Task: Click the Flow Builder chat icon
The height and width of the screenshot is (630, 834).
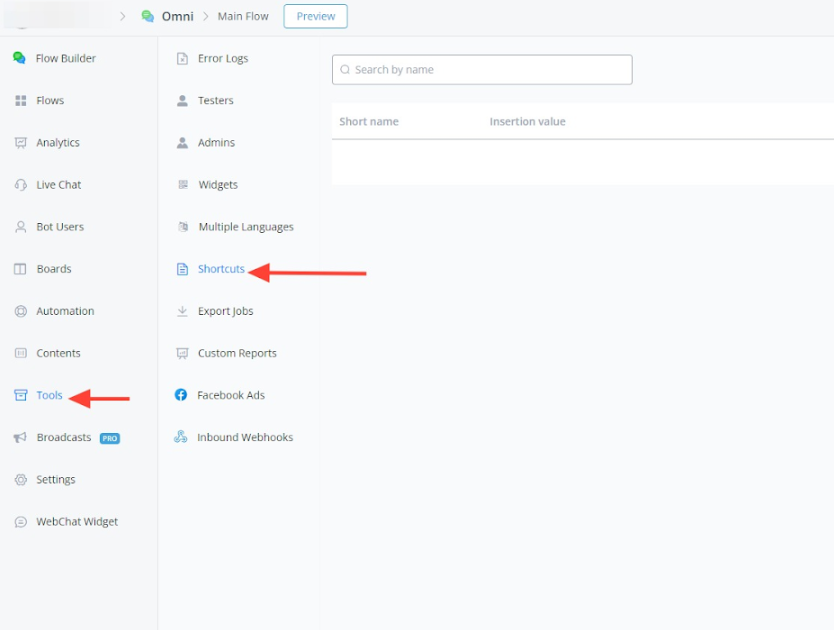Action: pyautogui.click(x=20, y=58)
